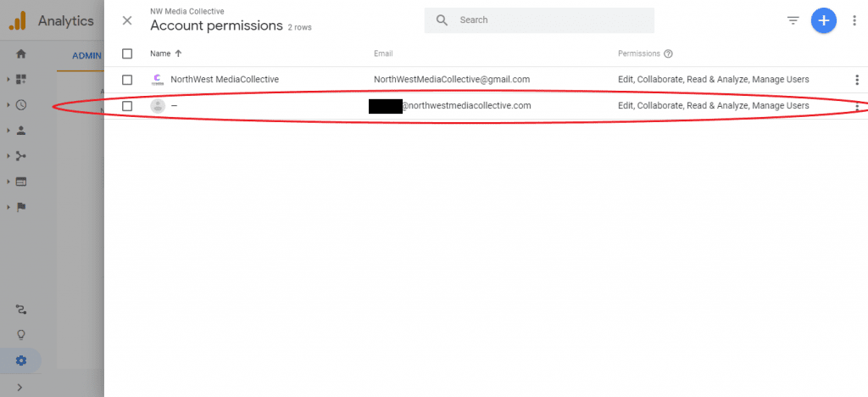Viewport: 868px width, 397px height.
Task: Open the Attribution icon in sidebar
Action: tap(21, 310)
